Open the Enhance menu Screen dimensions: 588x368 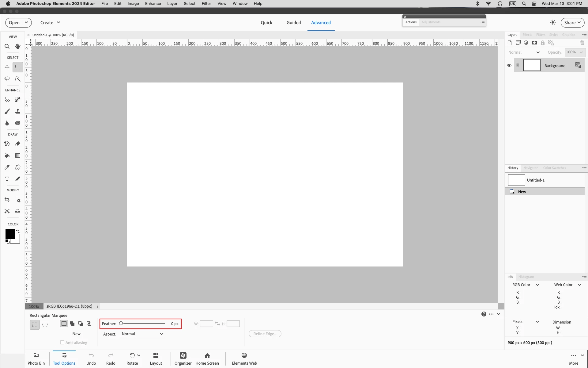tap(153, 4)
